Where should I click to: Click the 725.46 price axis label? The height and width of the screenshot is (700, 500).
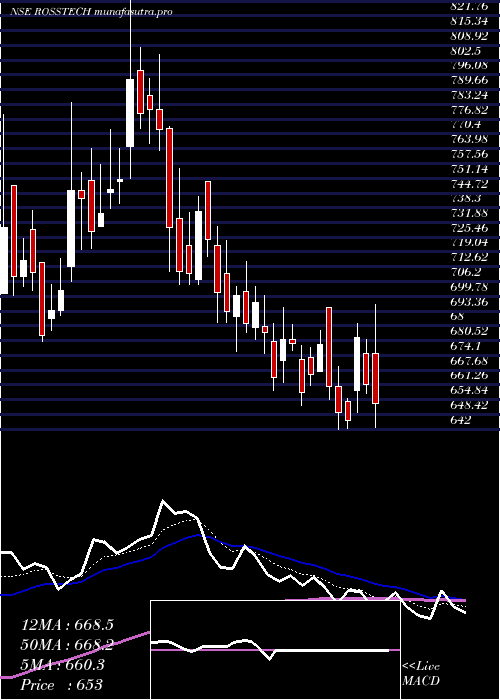point(469,228)
